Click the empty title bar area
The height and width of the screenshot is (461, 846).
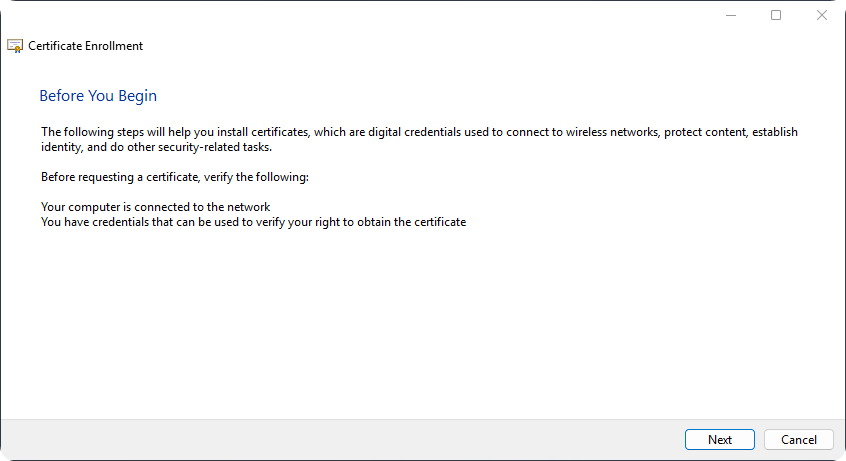click(400, 15)
